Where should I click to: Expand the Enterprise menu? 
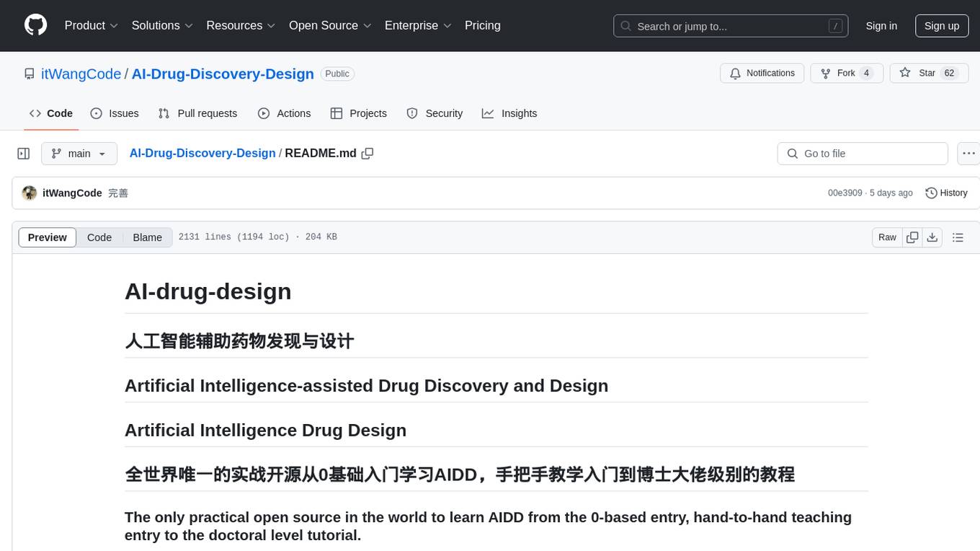[x=418, y=25]
